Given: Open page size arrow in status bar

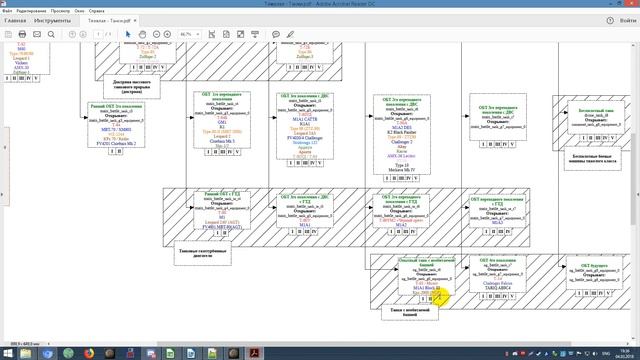Looking at the screenshot, I should (49, 344).
